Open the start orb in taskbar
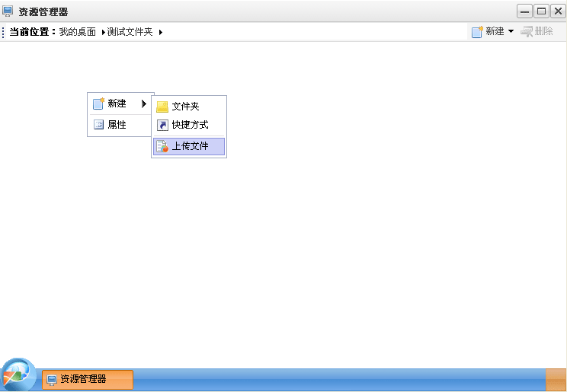567x392 pixels. [18, 374]
